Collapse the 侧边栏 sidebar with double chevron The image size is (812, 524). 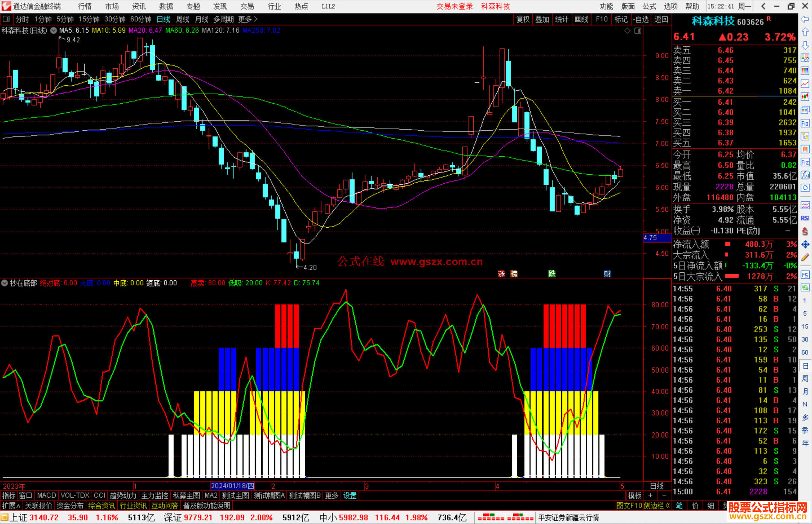tap(668, 506)
